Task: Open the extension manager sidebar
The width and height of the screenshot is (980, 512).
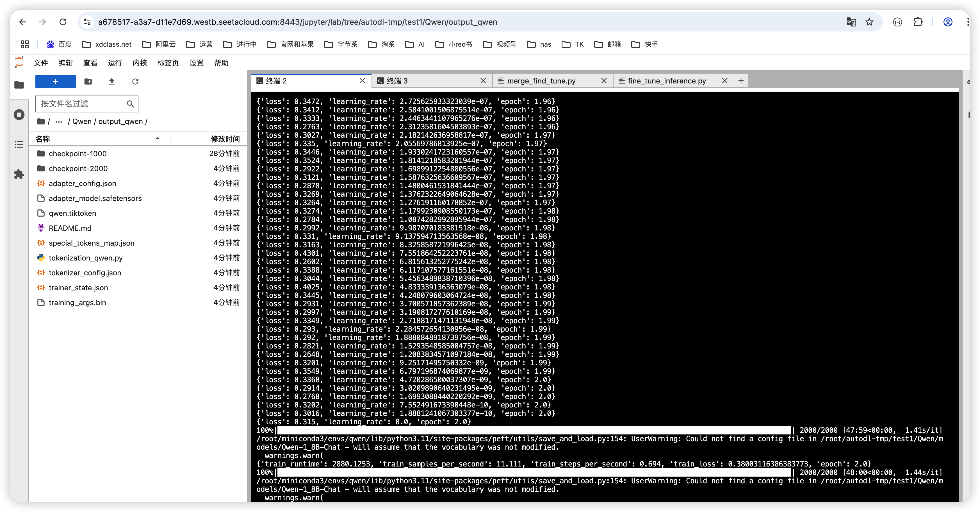Action: [19, 174]
